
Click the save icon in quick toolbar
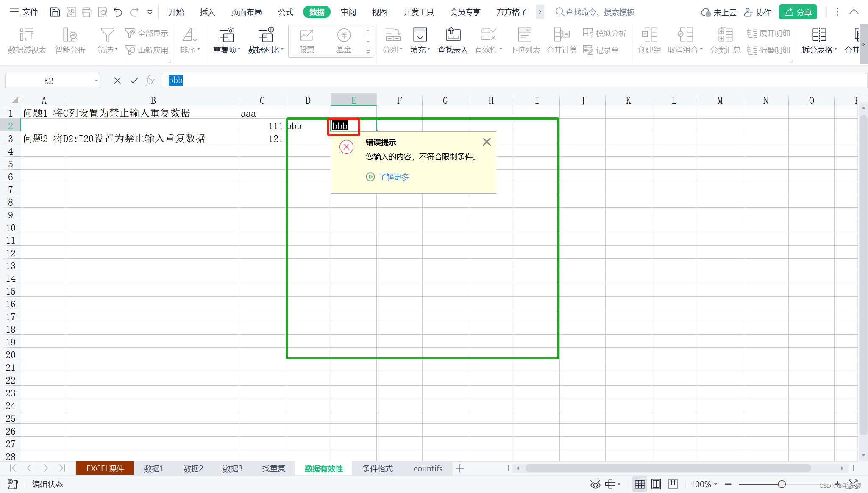click(55, 12)
